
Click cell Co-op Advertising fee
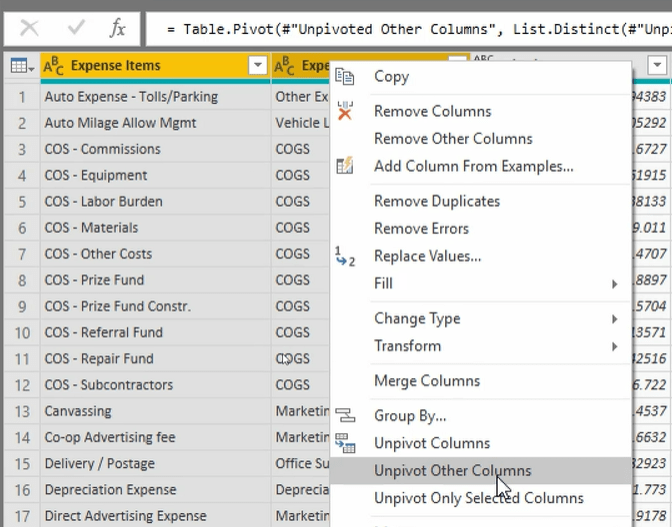tap(156, 437)
